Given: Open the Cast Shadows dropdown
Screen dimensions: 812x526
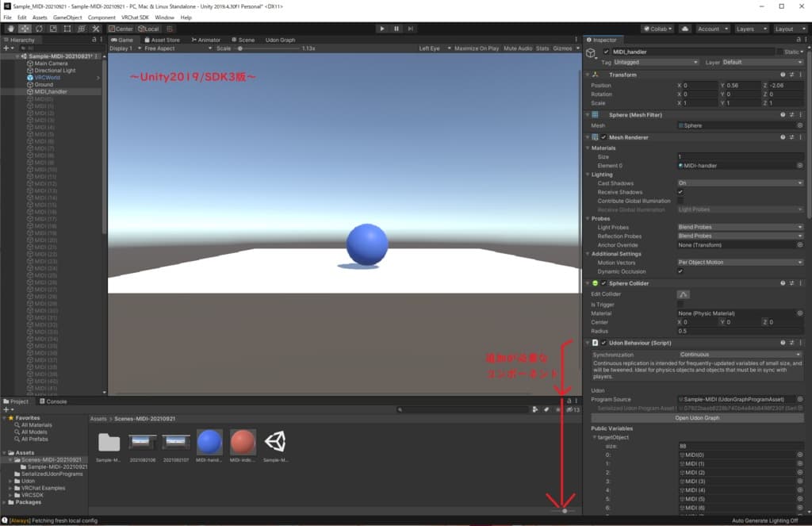Looking at the screenshot, I should tap(740, 183).
